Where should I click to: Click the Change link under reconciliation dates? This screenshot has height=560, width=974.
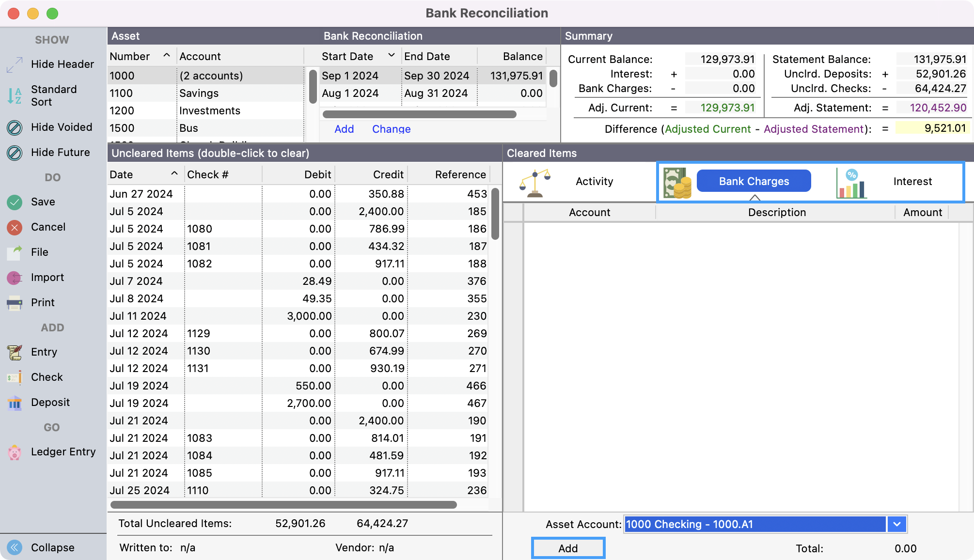391,129
